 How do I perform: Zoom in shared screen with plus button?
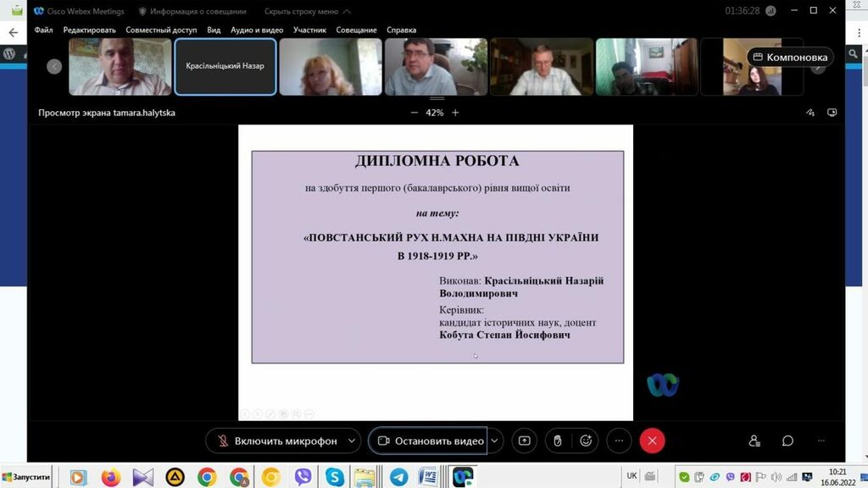point(455,113)
